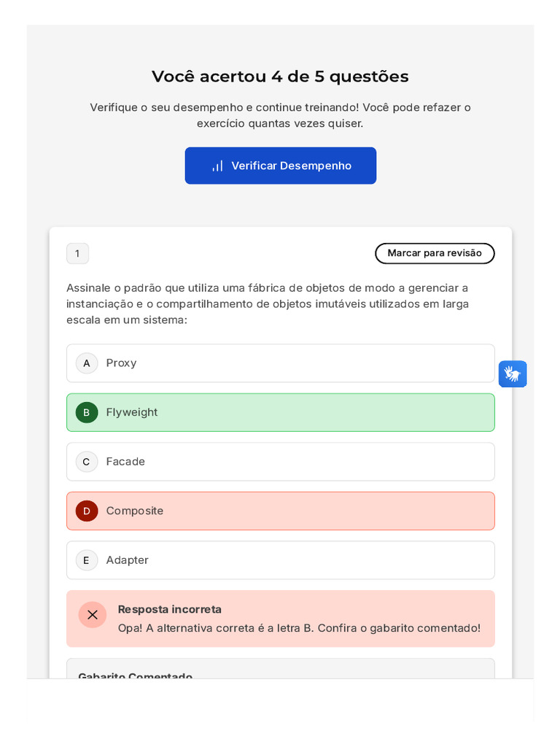Click Marcar para revisão button
The image size is (560, 747).
tap(435, 253)
